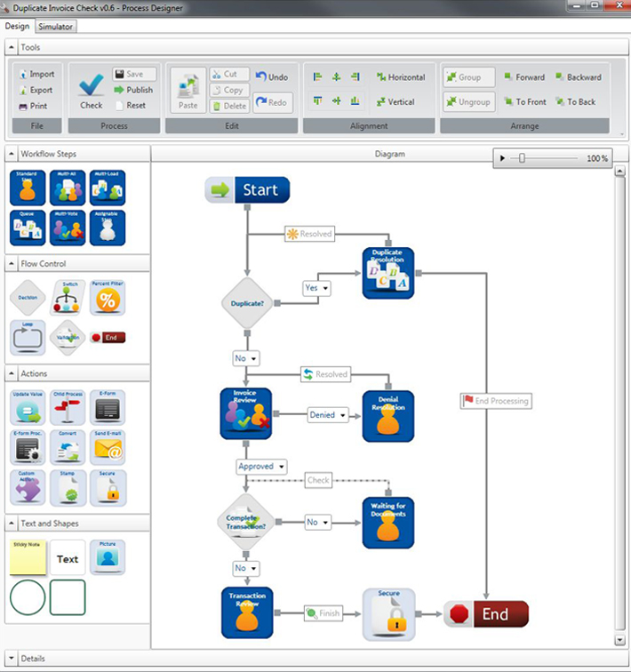Select the Duplicate Resolution node
Image resolution: width=631 pixels, height=672 pixels.
pos(388,273)
